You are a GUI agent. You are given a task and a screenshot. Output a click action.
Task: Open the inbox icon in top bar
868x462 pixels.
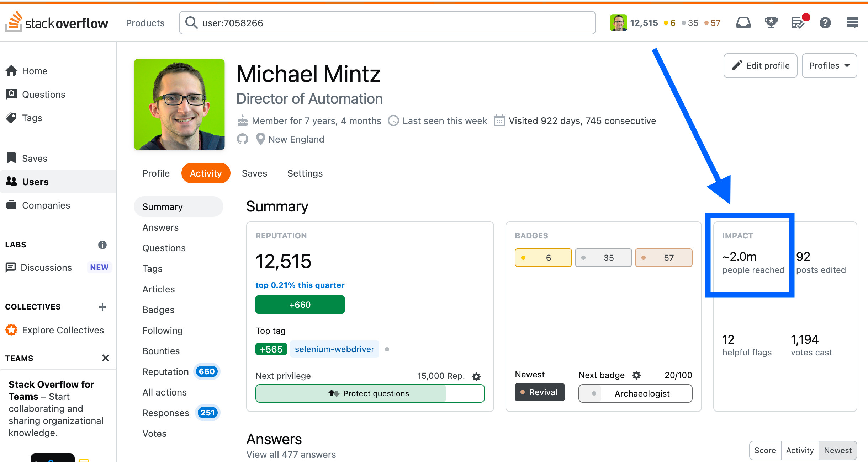(x=743, y=23)
